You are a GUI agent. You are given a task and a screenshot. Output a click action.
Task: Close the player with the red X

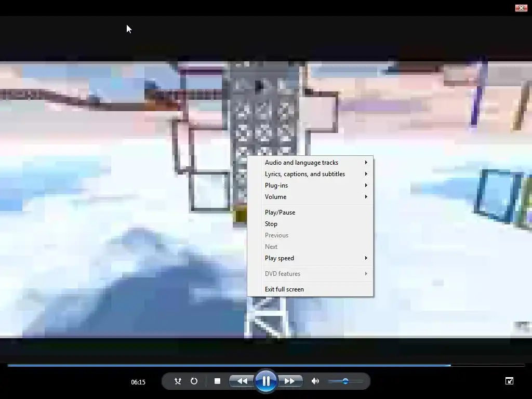coord(521,8)
